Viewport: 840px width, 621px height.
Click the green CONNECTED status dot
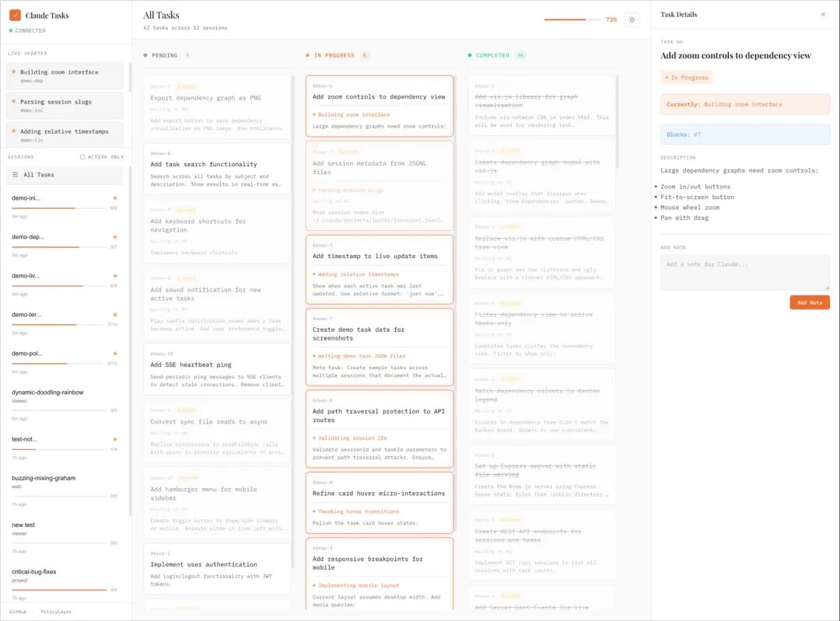[x=9, y=30]
